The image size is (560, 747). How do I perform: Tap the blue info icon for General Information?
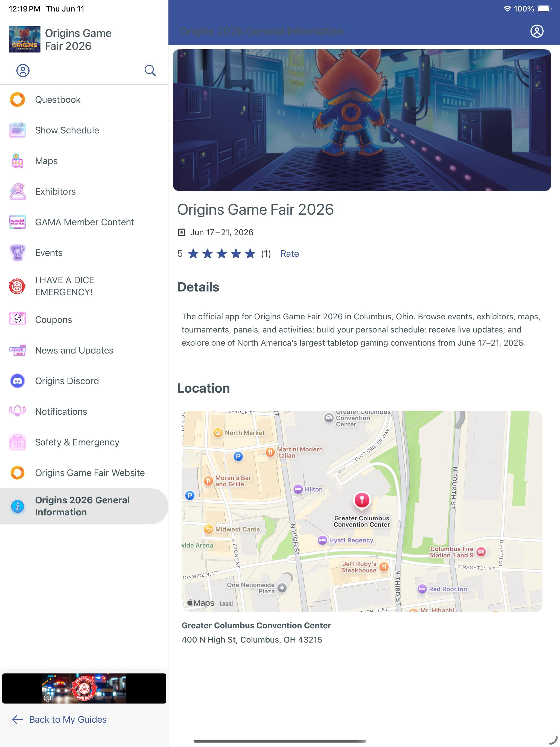17,506
